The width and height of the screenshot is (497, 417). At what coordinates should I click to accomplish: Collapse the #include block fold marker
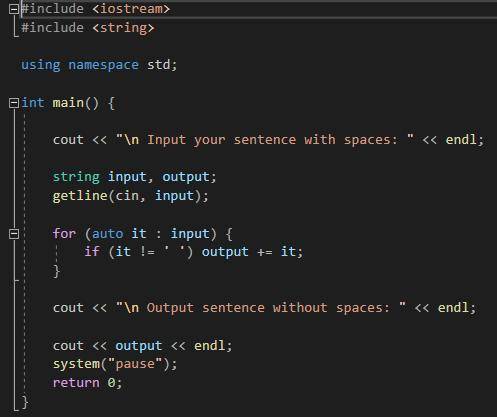click(14, 9)
